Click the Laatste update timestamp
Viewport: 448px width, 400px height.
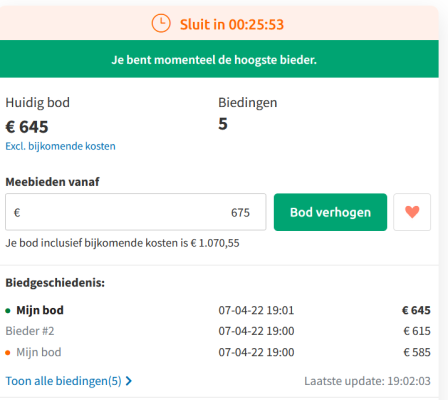(367, 381)
